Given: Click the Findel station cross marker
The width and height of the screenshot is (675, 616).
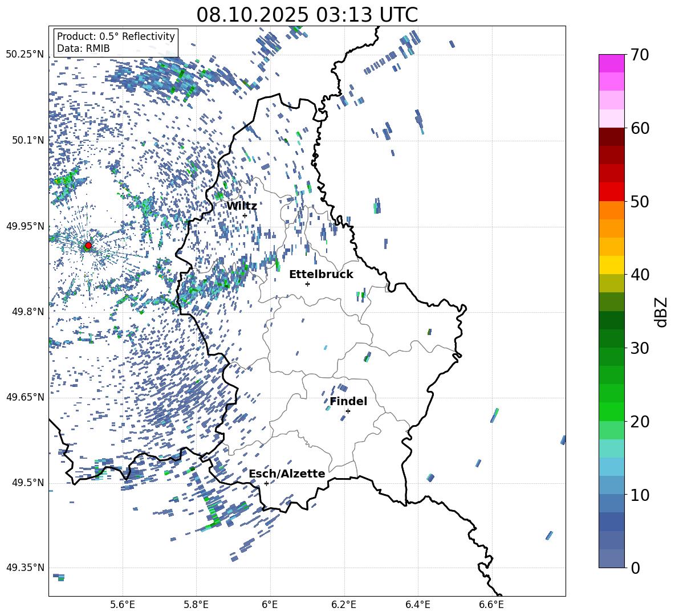Looking at the screenshot, I should [348, 411].
